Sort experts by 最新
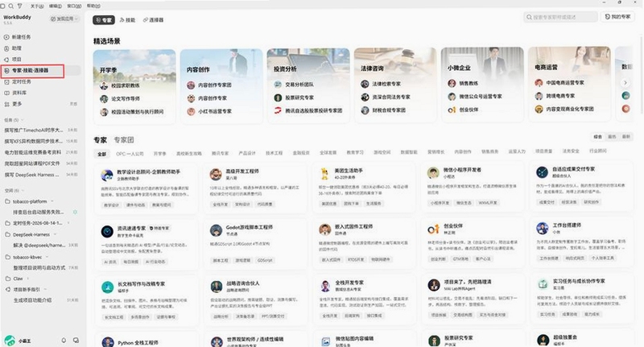The width and height of the screenshot is (644, 347). click(x=625, y=137)
